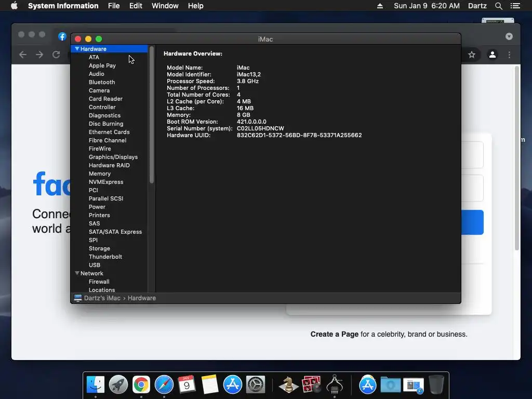Reload the page in Chrome
The height and width of the screenshot is (399, 532).
click(x=56, y=55)
